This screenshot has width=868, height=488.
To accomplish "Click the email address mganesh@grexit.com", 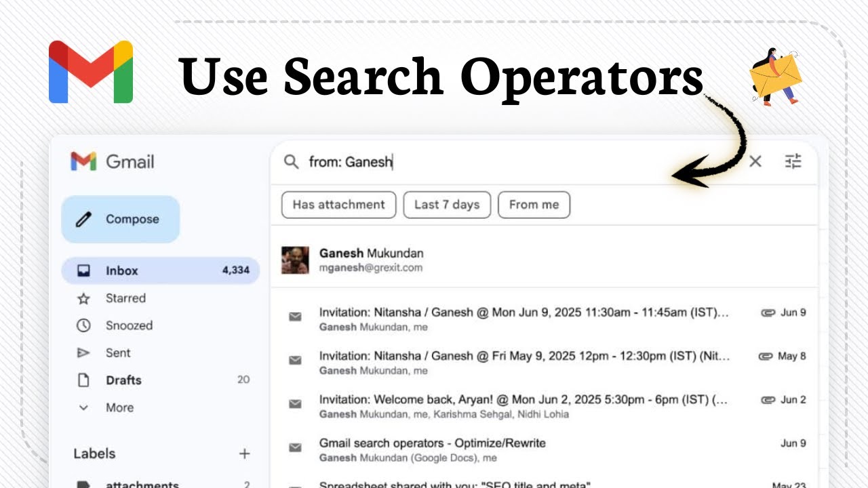I will tap(371, 268).
